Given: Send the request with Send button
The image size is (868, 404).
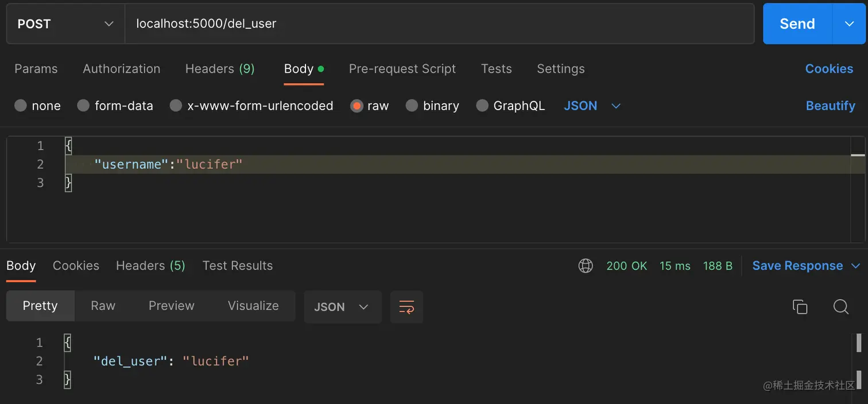Looking at the screenshot, I should (797, 24).
